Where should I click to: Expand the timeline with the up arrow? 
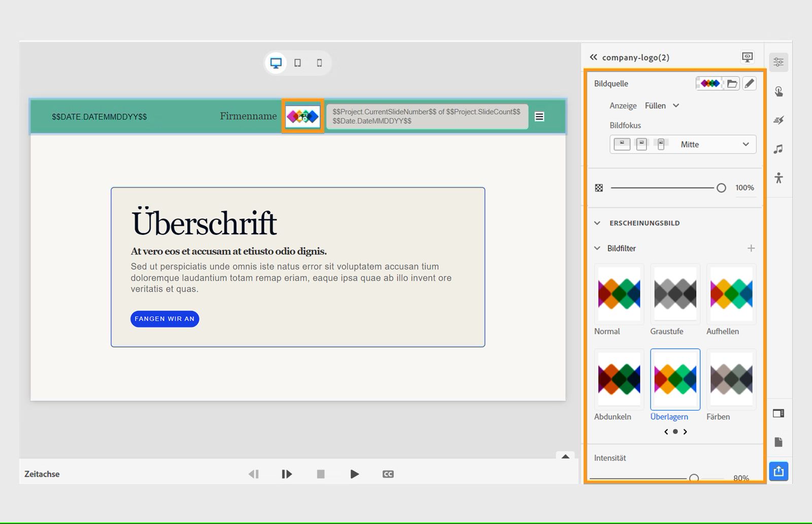pos(565,457)
